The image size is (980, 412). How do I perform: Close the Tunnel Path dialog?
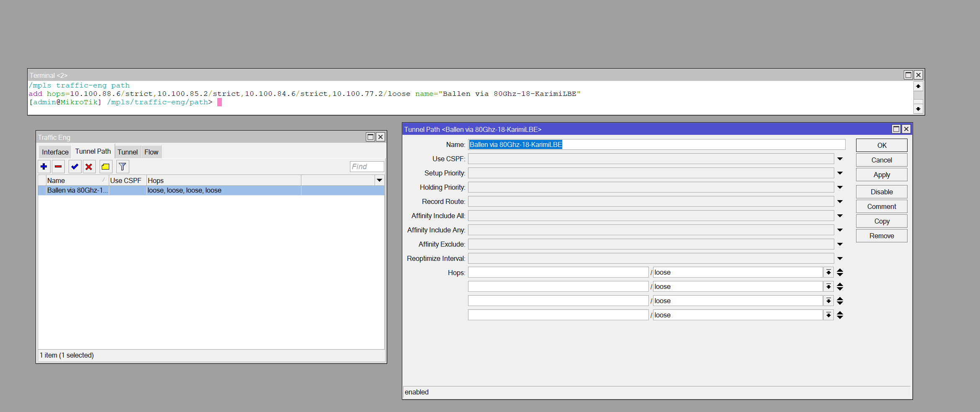point(906,129)
